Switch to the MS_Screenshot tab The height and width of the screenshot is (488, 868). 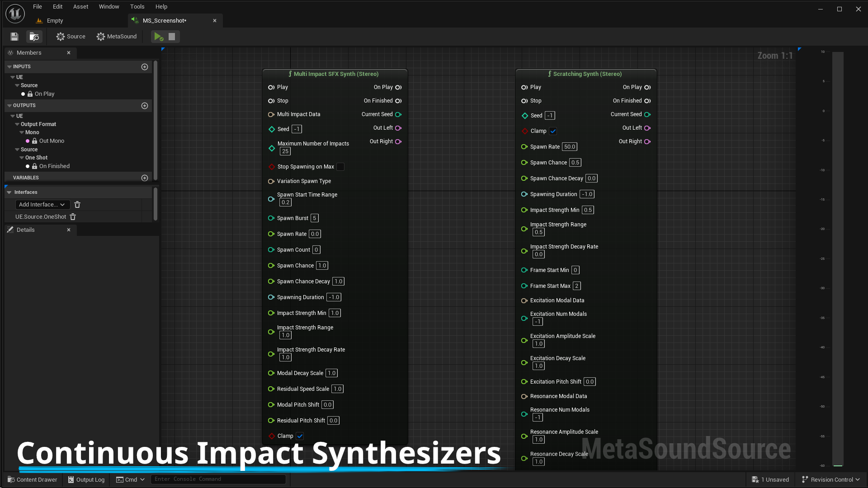pyautogui.click(x=164, y=20)
